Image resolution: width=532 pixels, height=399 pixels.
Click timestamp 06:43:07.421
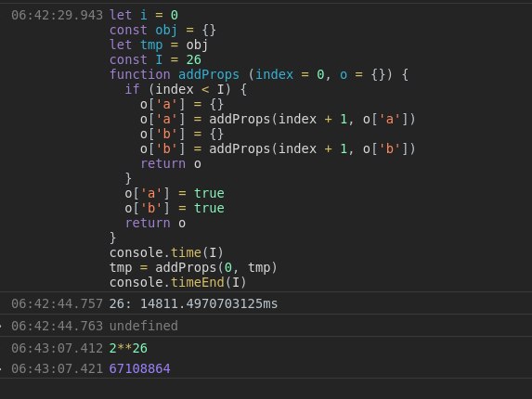coord(57,368)
